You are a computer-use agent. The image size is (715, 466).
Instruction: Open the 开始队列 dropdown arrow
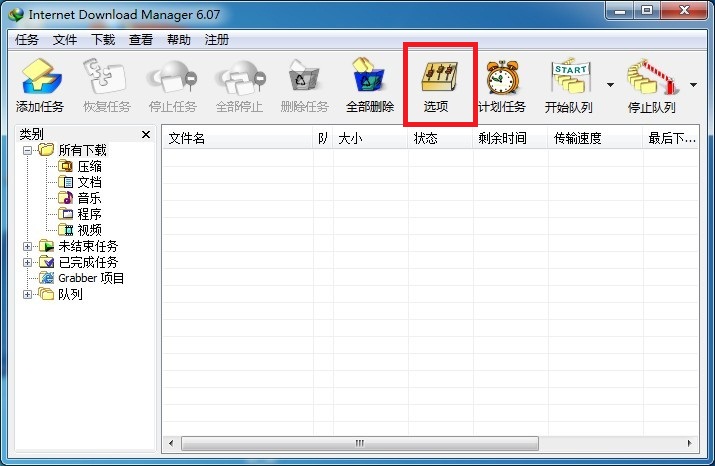click(x=610, y=85)
